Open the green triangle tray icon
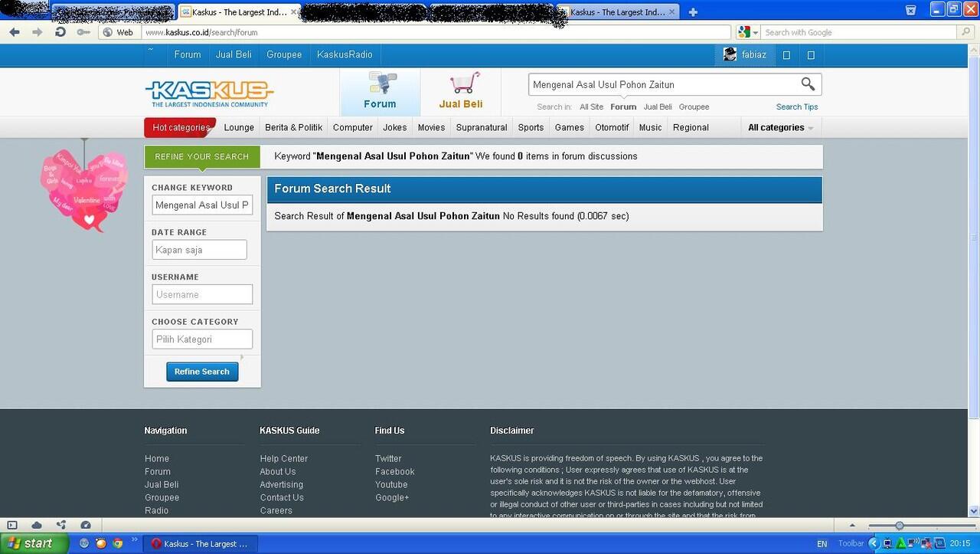Image resolution: width=980 pixels, height=554 pixels. point(901,543)
